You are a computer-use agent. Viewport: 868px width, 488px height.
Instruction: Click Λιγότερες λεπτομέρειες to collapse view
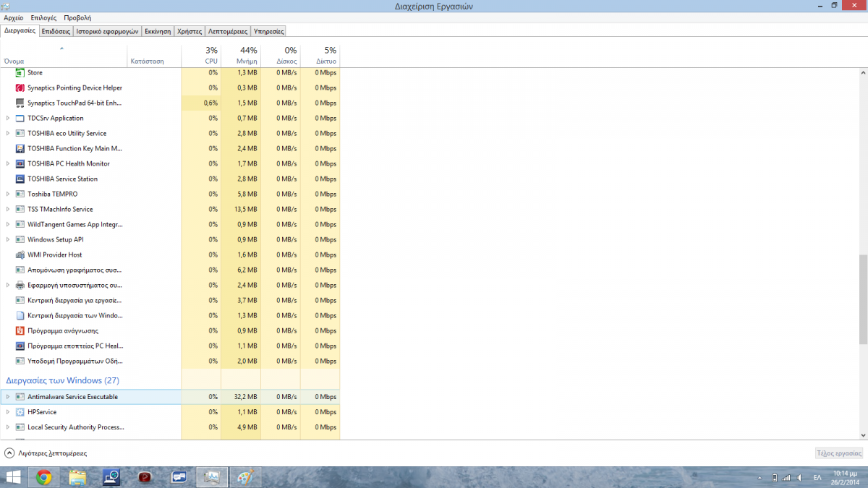(x=46, y=453)
